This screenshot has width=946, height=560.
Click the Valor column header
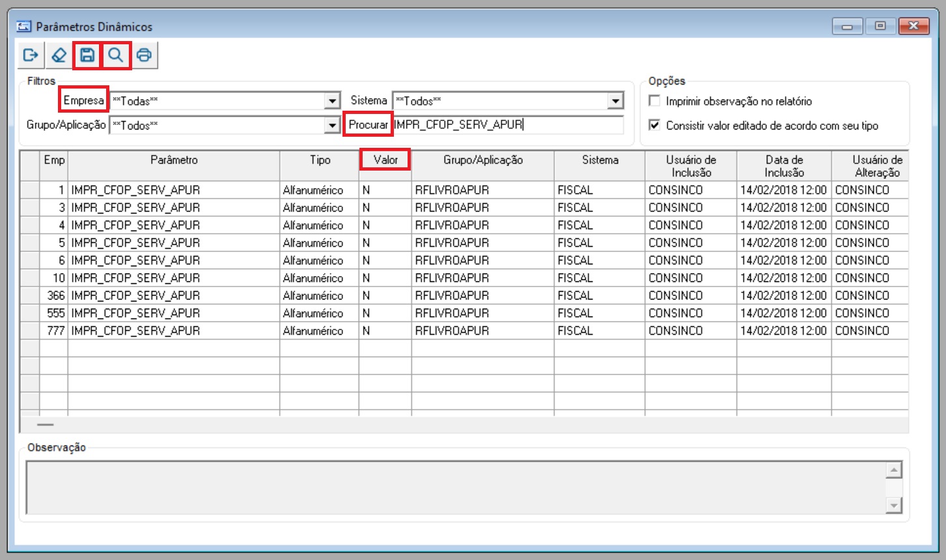(x=385, y=166)
